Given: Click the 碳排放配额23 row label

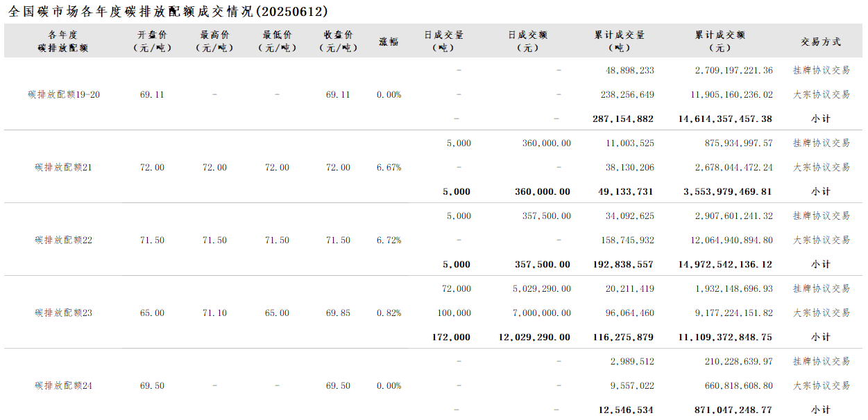Looking at the screenshot, I should click(64, 313).
